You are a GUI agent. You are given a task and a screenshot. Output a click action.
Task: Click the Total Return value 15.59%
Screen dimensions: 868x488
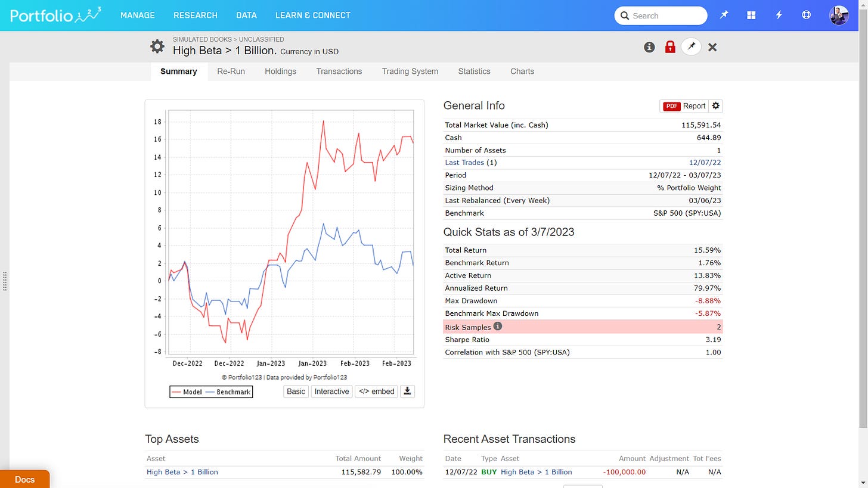click(708, 250)
